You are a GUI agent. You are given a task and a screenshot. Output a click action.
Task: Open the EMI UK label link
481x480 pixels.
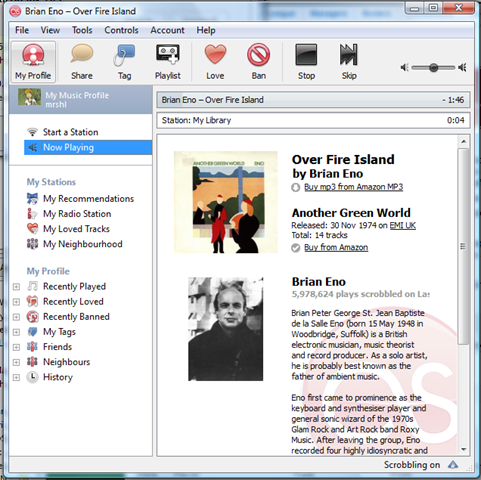coord(403,226)
